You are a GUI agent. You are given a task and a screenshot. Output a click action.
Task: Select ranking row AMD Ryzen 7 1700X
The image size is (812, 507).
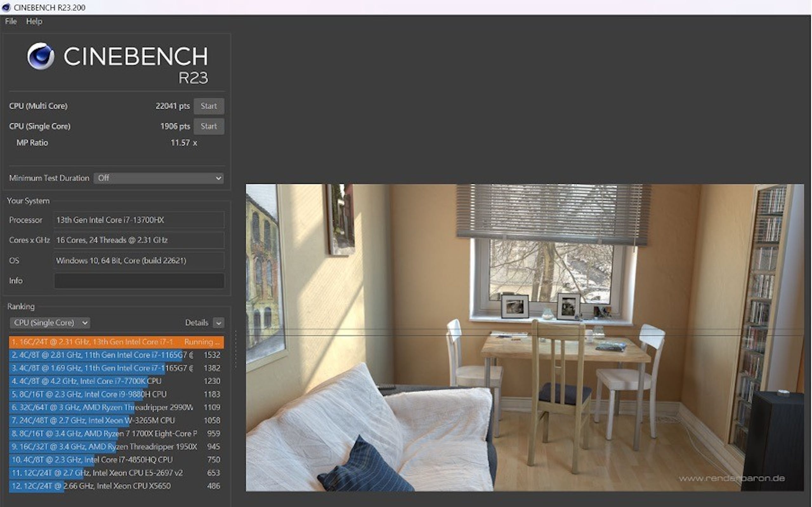pyautogui.click(x=116, y=434)
